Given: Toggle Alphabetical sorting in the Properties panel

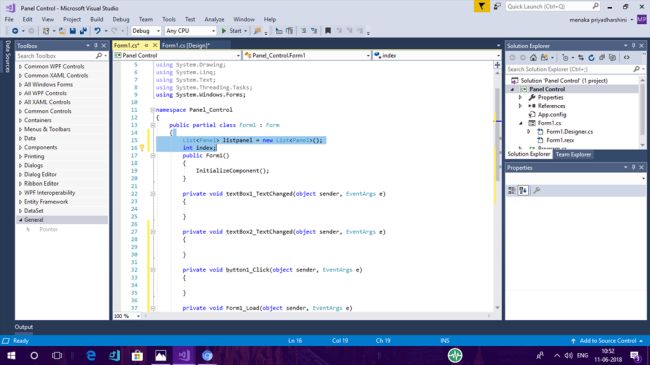Looking at the screenshot, I should (523, 190).
